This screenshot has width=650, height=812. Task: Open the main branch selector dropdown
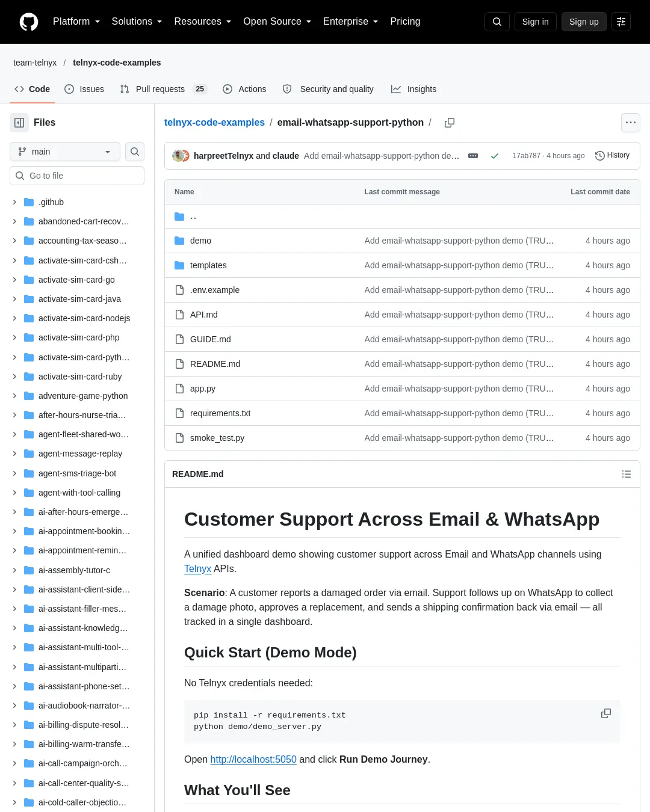click(65, 152)
